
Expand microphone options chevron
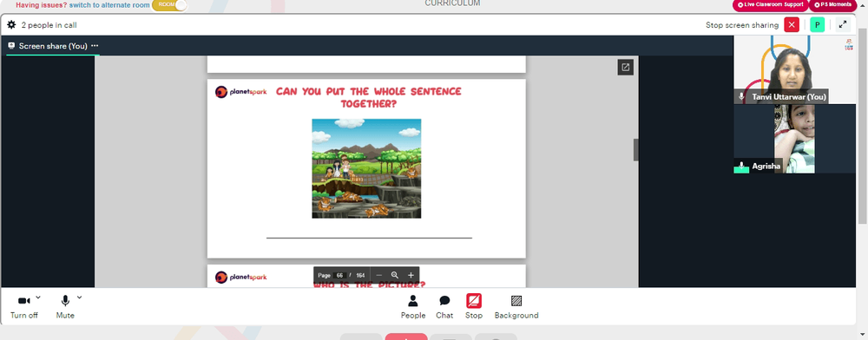tap(79, 297)
